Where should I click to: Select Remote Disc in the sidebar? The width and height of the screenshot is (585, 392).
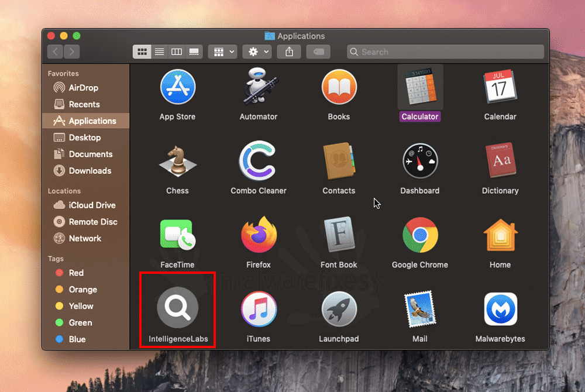tap(86, 222)
